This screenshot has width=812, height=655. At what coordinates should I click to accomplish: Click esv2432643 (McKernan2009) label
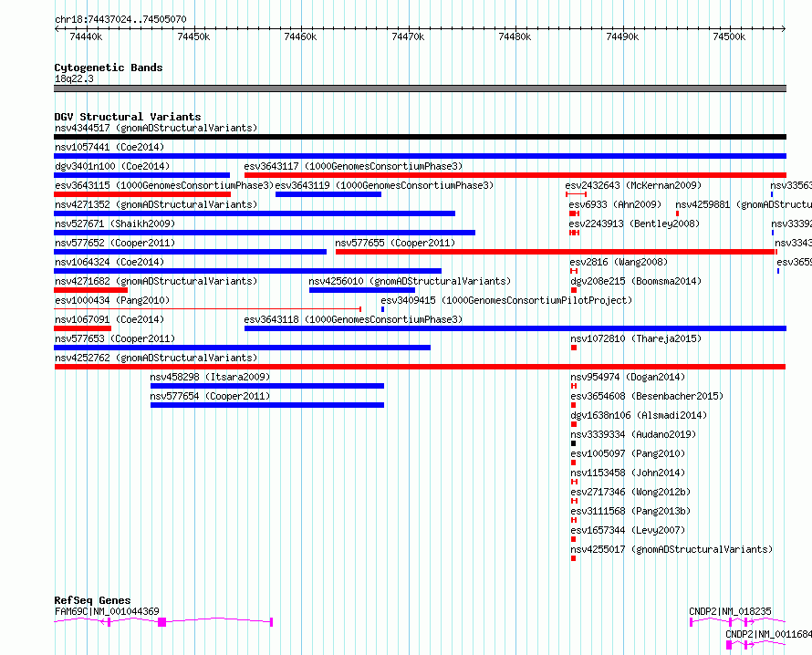click(633, 185)
